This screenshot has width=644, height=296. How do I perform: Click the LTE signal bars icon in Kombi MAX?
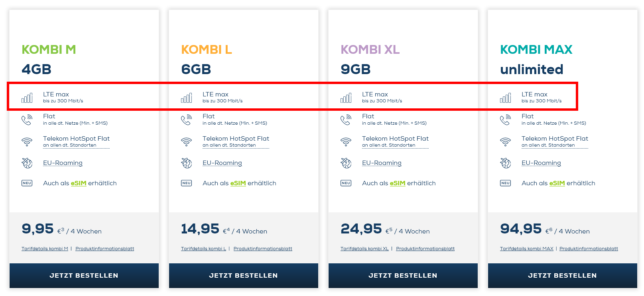pyautogui.click(x=506, y=98)
